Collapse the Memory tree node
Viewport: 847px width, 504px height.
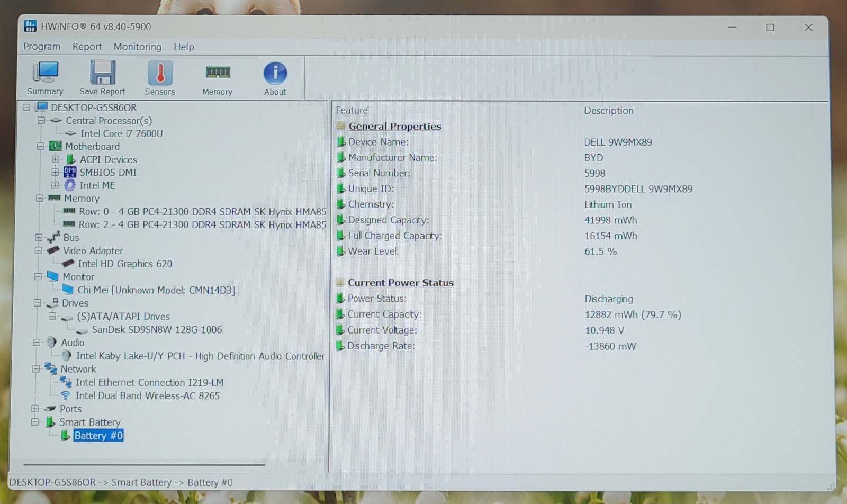[x=40, y=198]
